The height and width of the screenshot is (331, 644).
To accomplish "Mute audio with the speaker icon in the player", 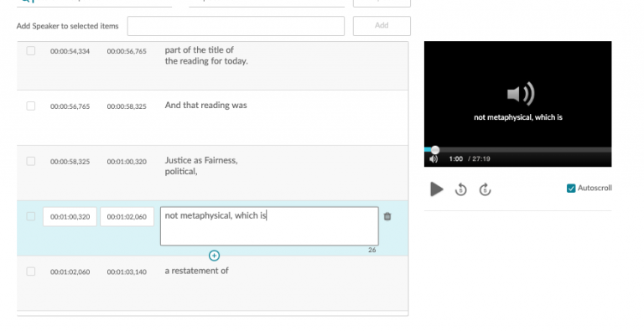I will point(434,159).
